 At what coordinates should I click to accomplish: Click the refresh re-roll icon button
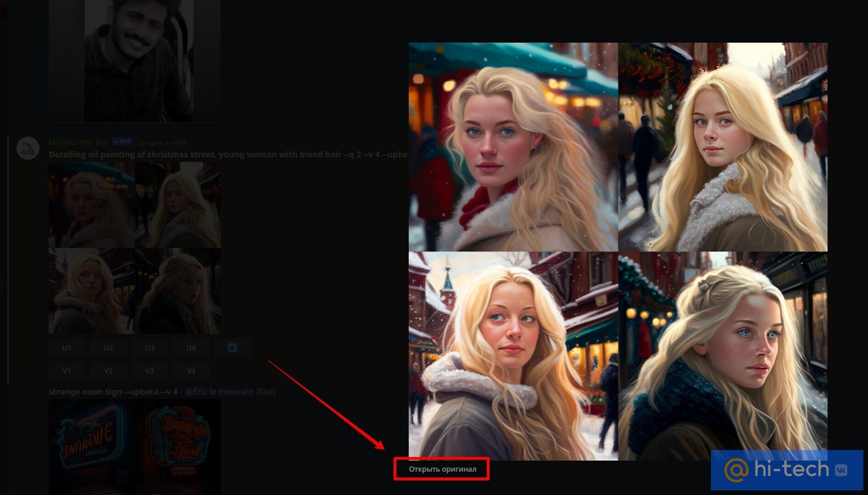(232, 348)
